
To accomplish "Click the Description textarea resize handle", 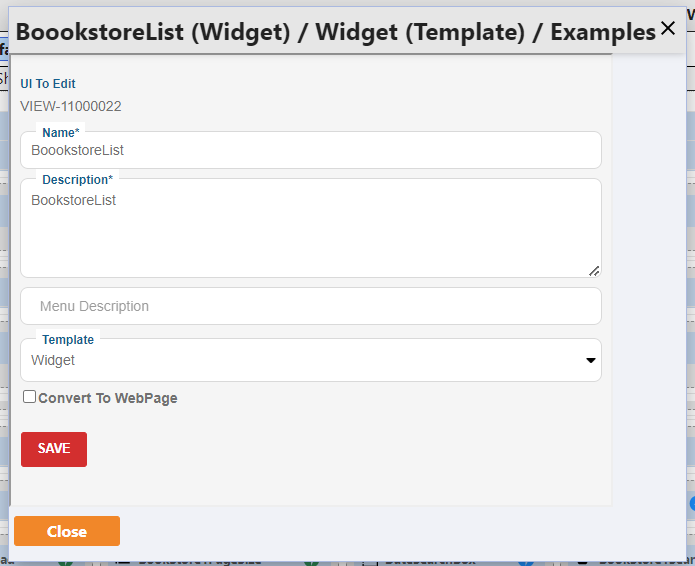I will click(x=594, y=271).
